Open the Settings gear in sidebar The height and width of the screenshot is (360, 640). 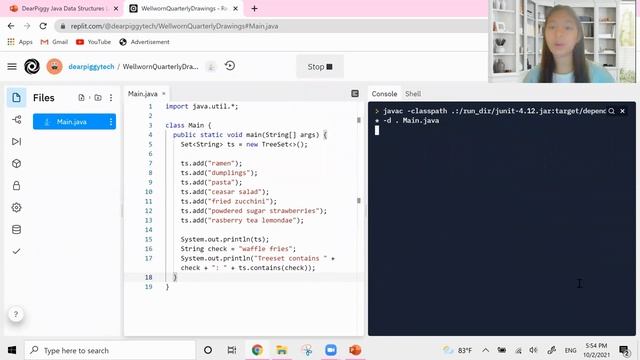pyautogui.click(x=16, y=208)
